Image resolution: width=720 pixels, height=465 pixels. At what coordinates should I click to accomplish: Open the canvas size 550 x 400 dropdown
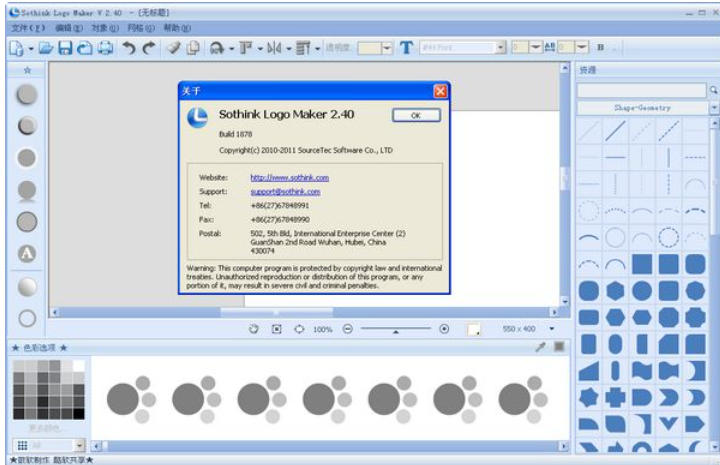tap(551, 328)
